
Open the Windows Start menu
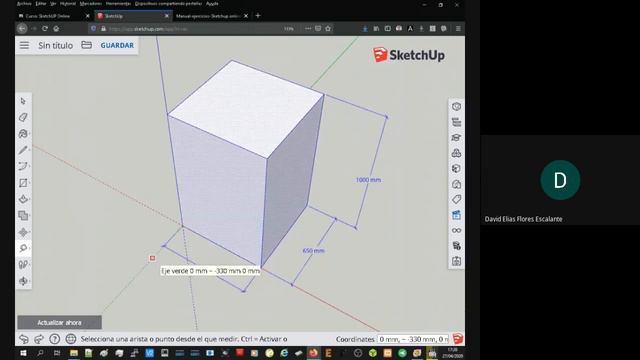[23, 353]
